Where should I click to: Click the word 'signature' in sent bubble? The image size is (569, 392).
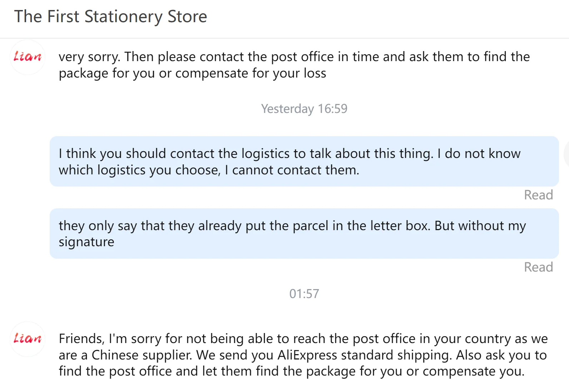(86, 242)
